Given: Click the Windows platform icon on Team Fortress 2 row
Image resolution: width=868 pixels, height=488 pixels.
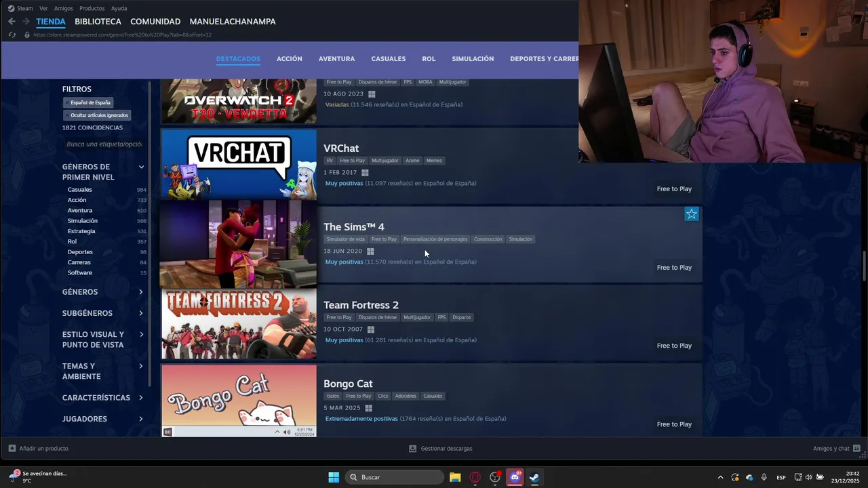Looking at the screenshot, I should point(370,329).
